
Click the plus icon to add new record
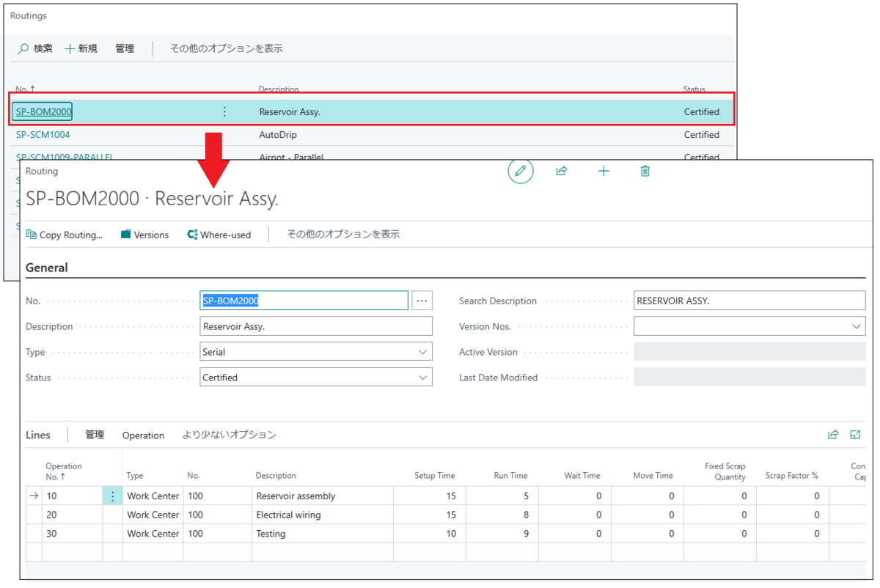(x=604, y=171)
